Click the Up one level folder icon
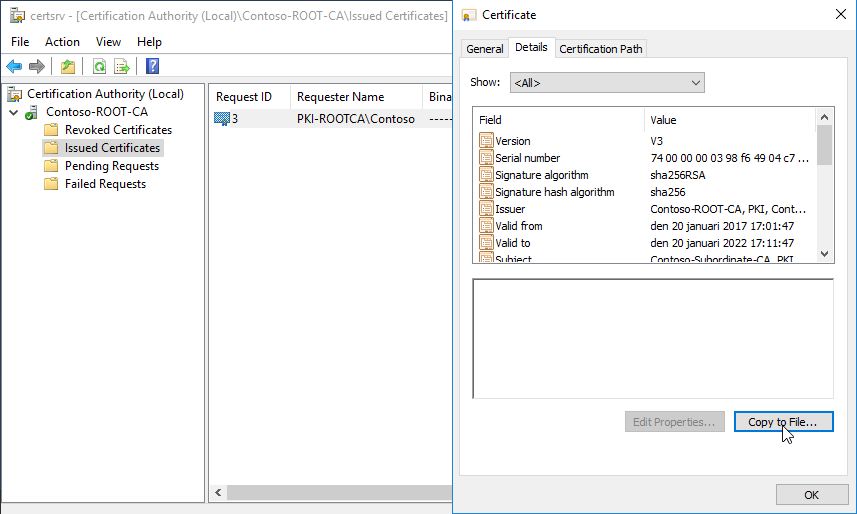This screenshot has width=857, height=514. pyautogui.click(x=68, y=67)
